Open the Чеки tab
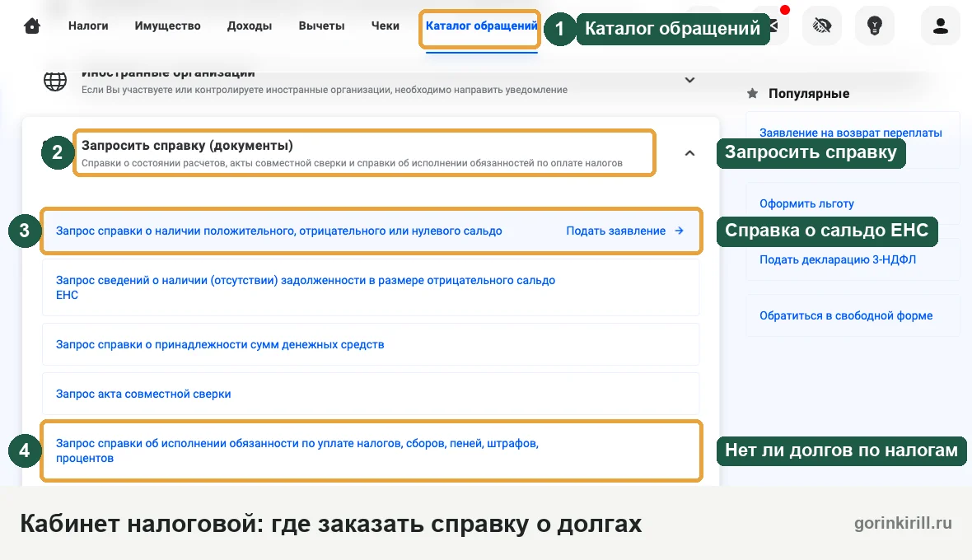This screenshot has height=560, width=972. click(x=385, y=26)
